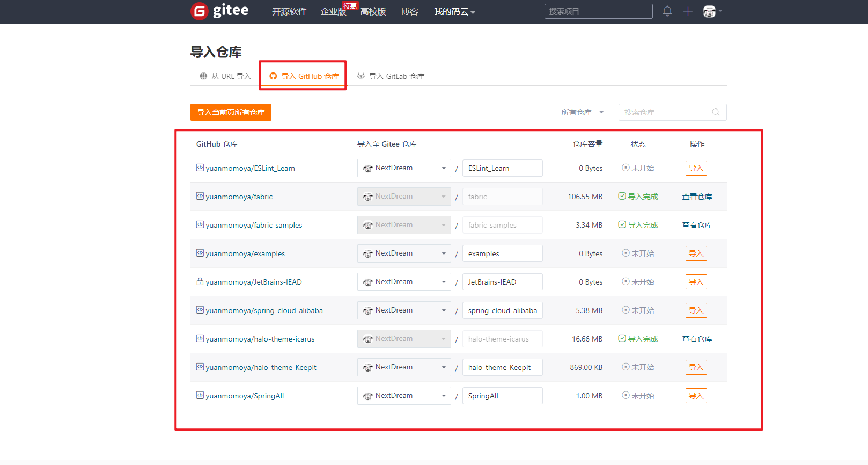
Task: Edit examples repository name field
Action: (x=503, y=253)
